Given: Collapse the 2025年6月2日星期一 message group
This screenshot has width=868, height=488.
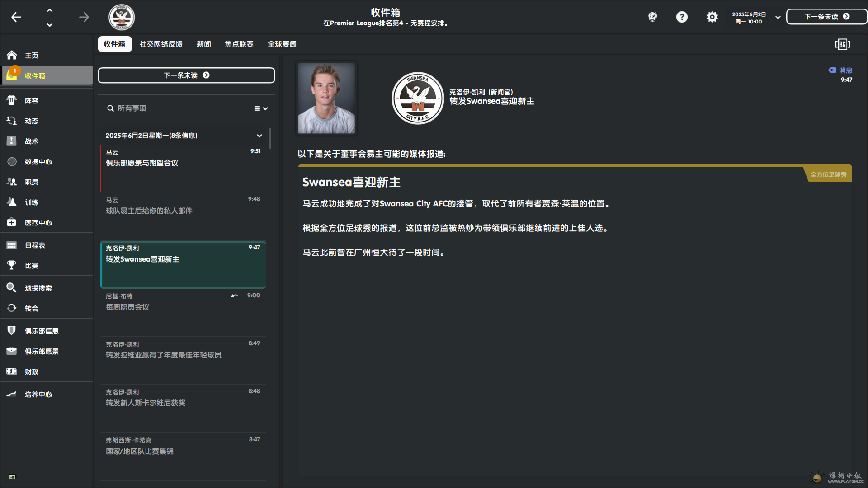Looking at the screenshot, I should click(259, 136).
